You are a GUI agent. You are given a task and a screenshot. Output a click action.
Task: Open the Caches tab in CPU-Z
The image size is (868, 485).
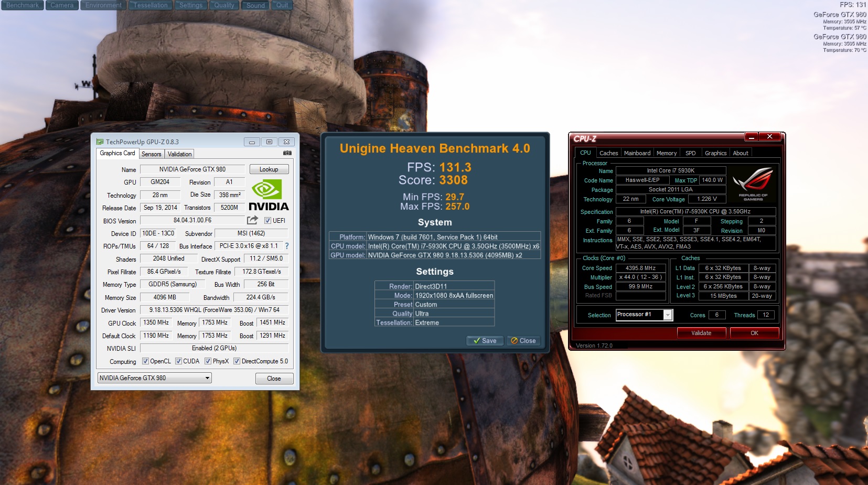click(x=608, y=153)
